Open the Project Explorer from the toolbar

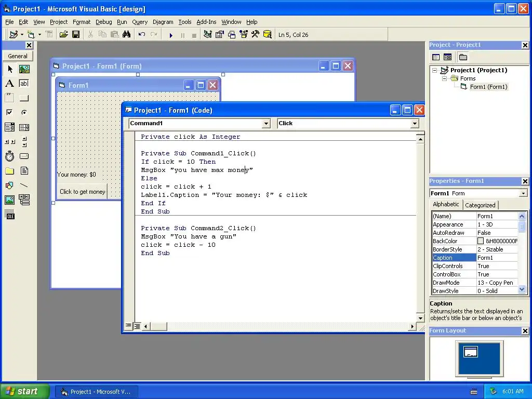tap(208, 34)
